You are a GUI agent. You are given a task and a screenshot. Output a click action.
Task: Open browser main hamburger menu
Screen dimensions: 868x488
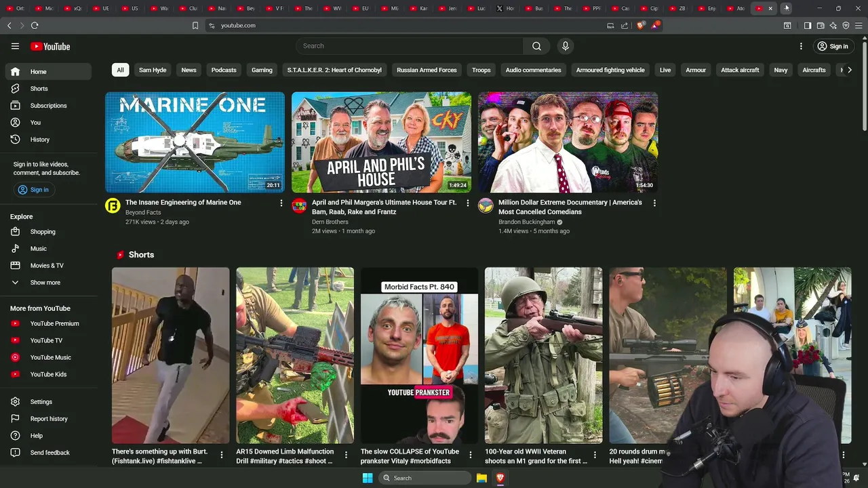pos(859,25)
